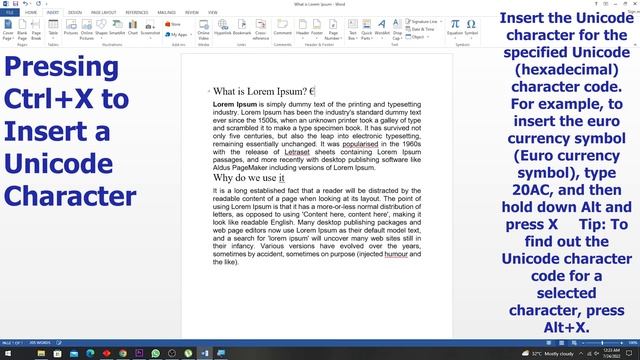This screenshot has width=640, height=360.
Task: Insert a Page Break
Action: (x=36, y=30)
